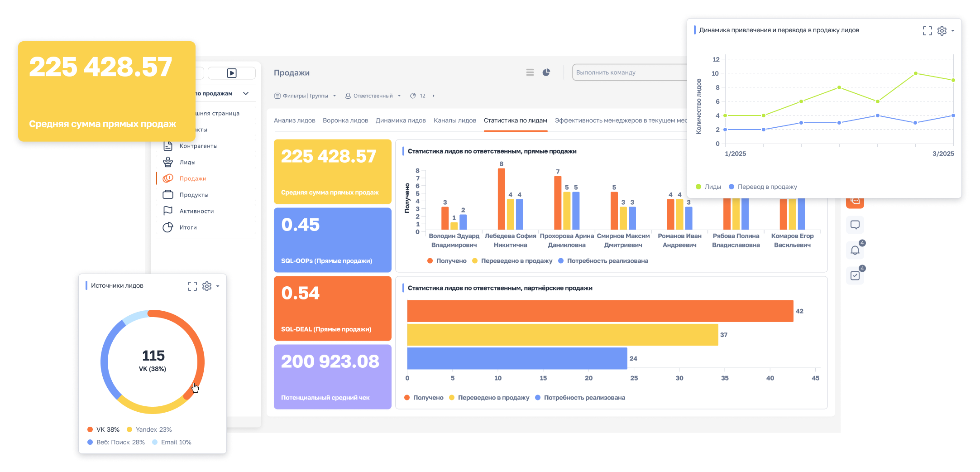Screen dimensions: 980x472
Task: Expand fullscreen for Источники лидов widget
Action: point(192,286)
